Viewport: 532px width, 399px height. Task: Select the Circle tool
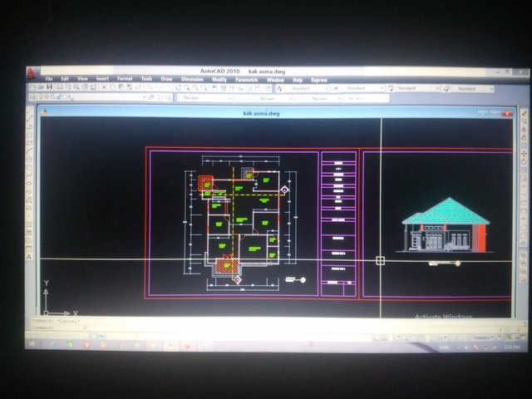[x=30, y=159]
